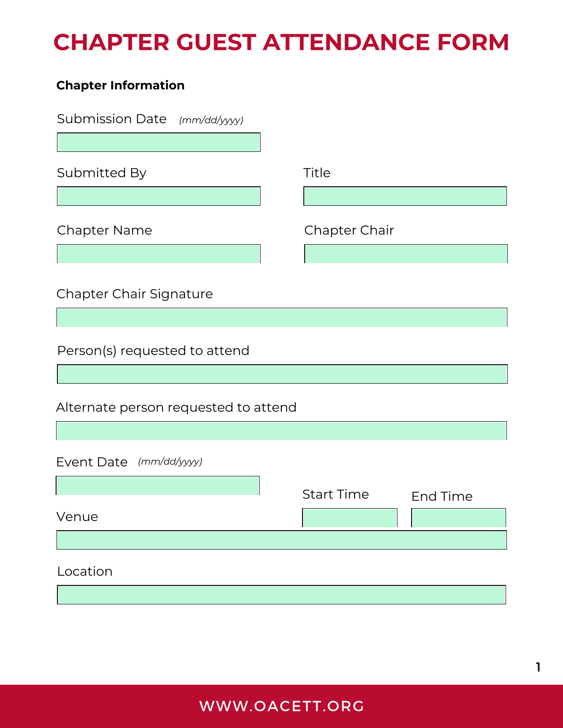Click the Chapter Chair input field
The image size is (563, 728).
[x=406, y=254]
